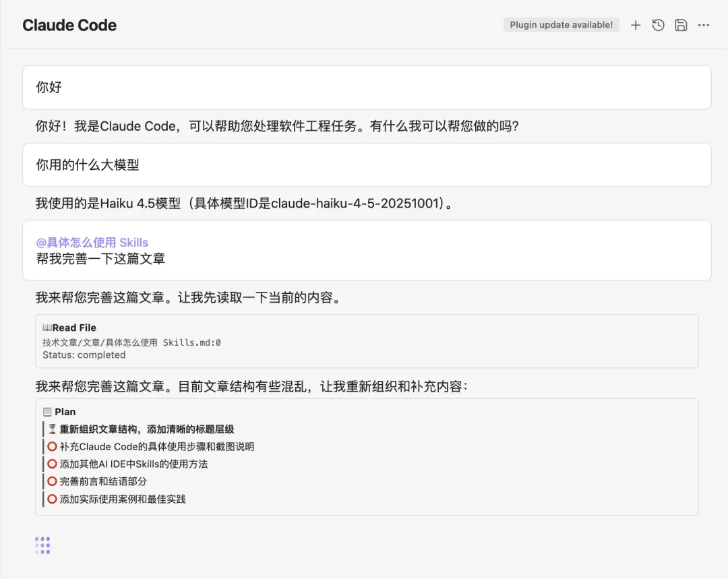Click the 你好 user message bubble
728x579 pixels.
click(x=367, y=88)
